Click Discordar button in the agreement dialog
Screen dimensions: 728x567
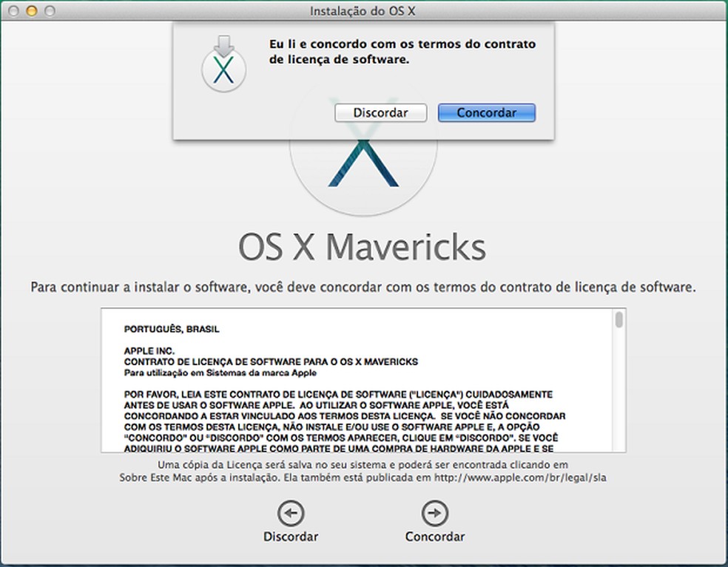381,113
